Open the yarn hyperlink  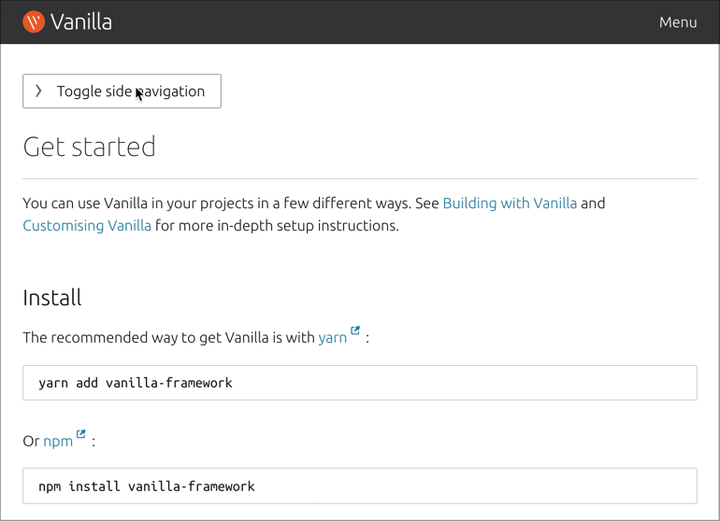332,338
